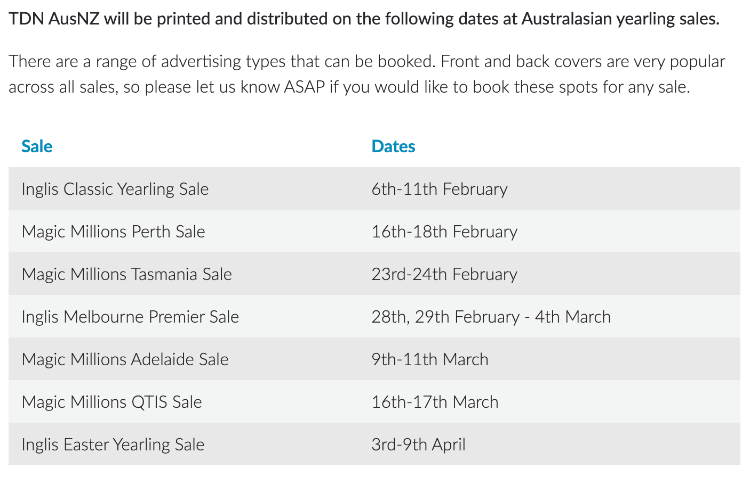This screenshot has width=750, height=477.
Task: Select the Inglis Melbourne Premier Sale cell
Action: tap(130, 317)
